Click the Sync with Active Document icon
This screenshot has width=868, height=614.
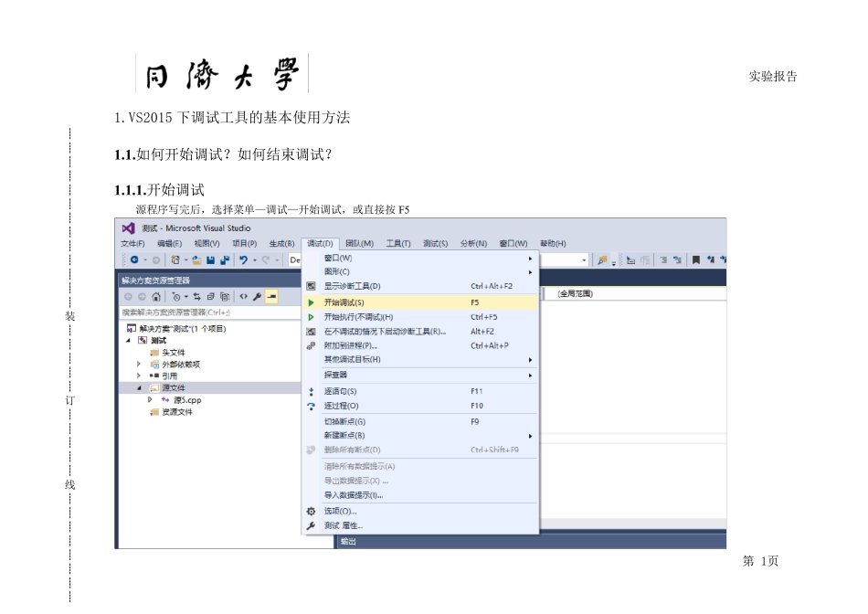tap(197, 297)
